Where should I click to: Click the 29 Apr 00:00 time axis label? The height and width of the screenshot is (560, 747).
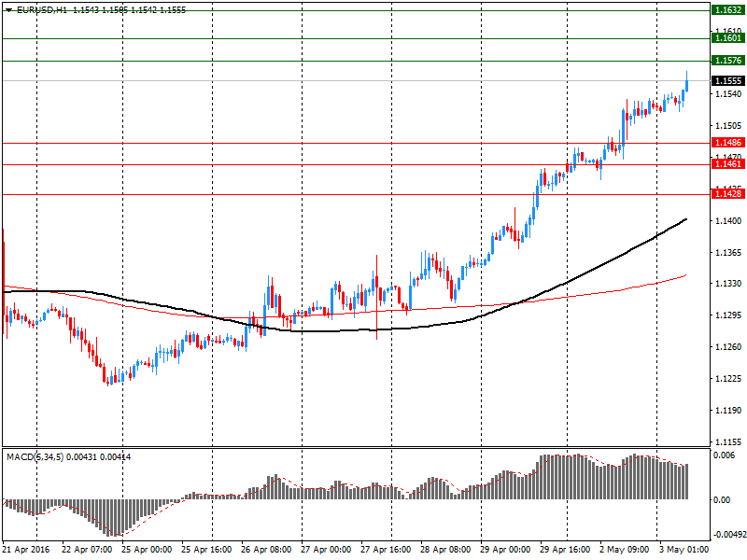click(x=505, y=550)
